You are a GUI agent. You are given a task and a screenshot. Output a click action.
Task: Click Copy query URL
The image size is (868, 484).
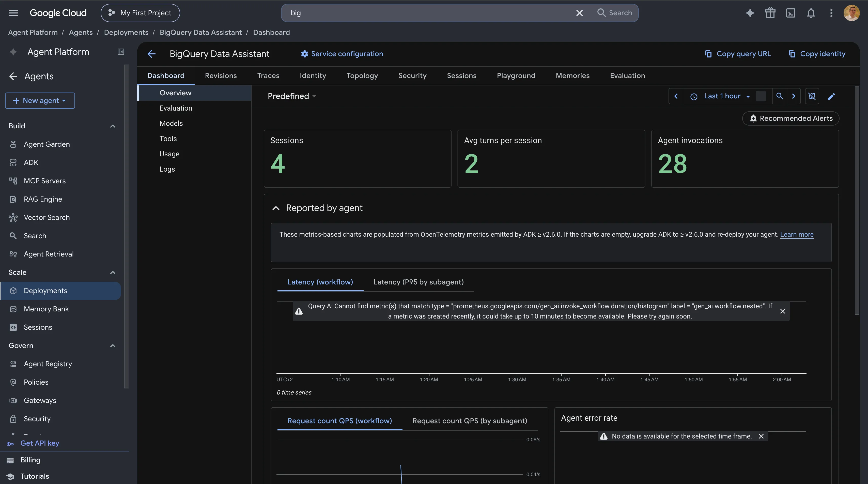point(738,54)
